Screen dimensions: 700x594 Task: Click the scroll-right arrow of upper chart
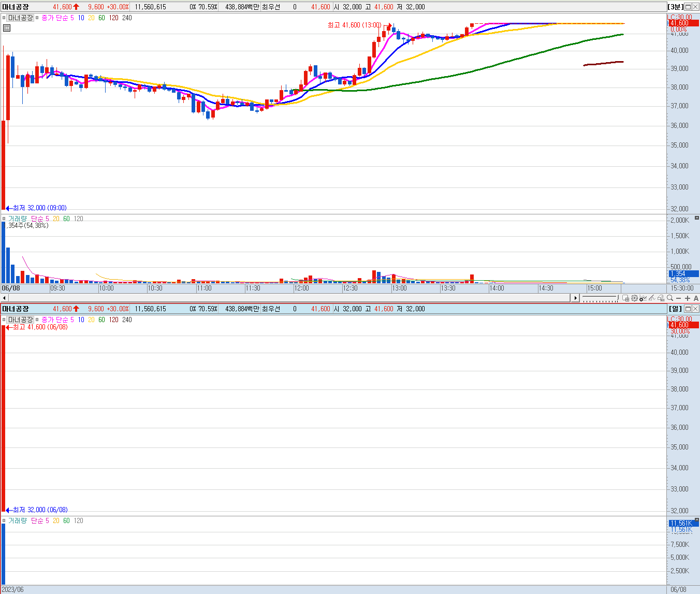coord(575,298)
